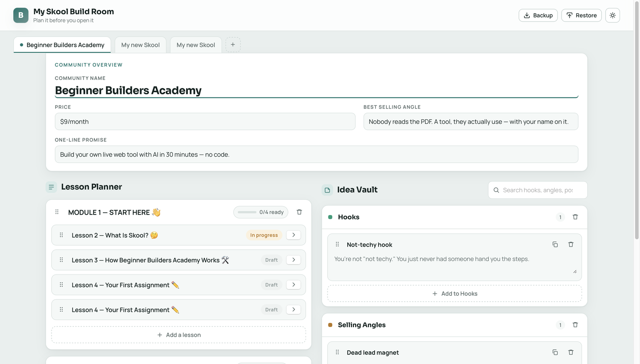
Task: Click drag handle for Lesson 3
Action: tap(61, 260)
